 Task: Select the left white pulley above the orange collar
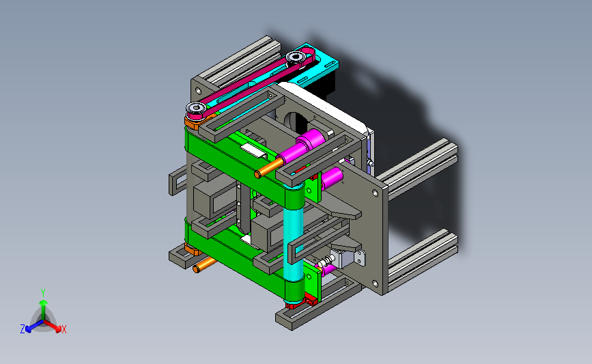[196, 109]
